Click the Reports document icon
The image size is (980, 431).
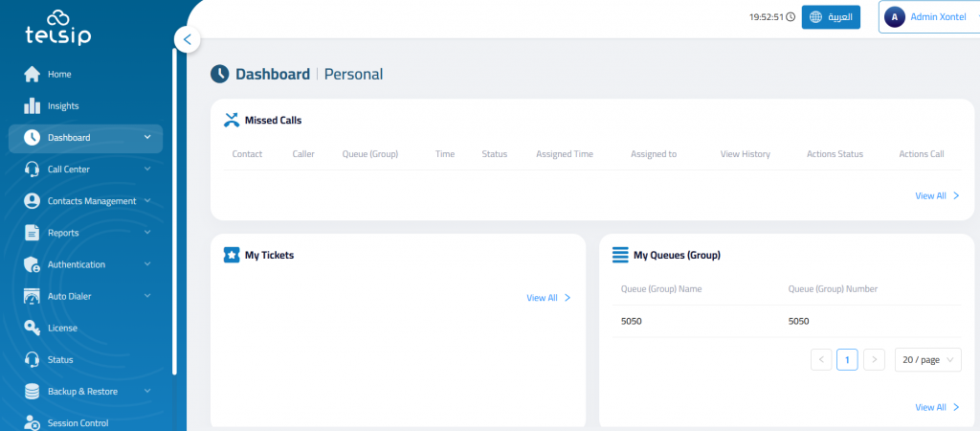(32, 233)
